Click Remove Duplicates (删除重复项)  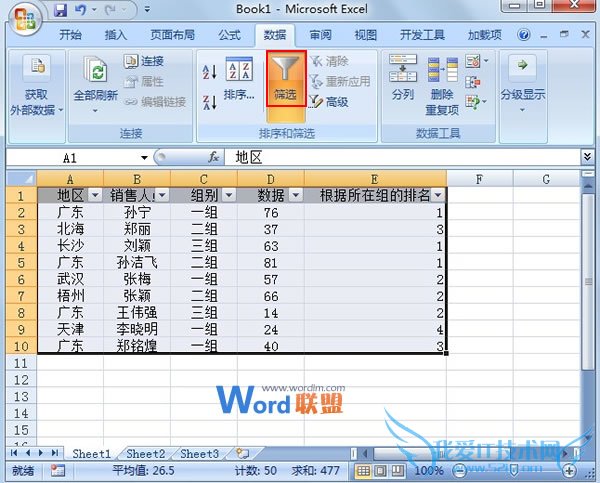pyautogui.click(x=442, y=86)
